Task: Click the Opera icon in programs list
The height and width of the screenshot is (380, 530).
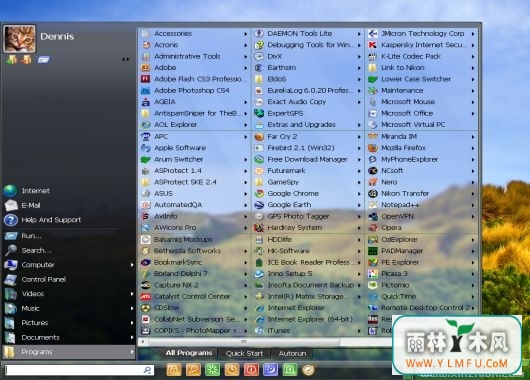Action: click(372, 228)
